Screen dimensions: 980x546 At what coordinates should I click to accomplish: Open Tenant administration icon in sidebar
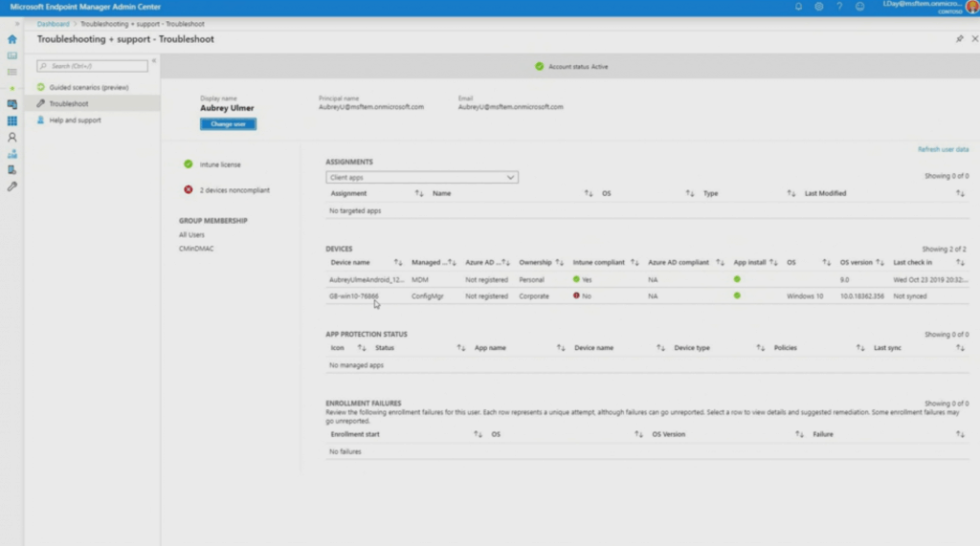click(11, 170)
